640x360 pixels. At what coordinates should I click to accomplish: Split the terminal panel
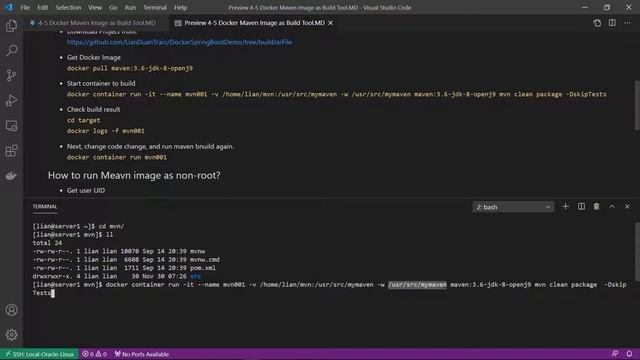pos(581,207)
